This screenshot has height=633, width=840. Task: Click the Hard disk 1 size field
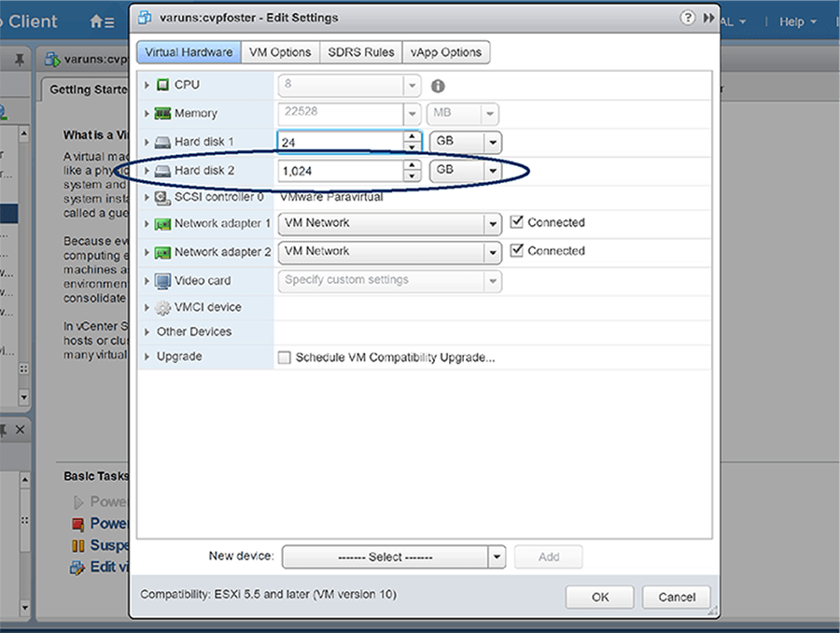click(x=342, y=142)
